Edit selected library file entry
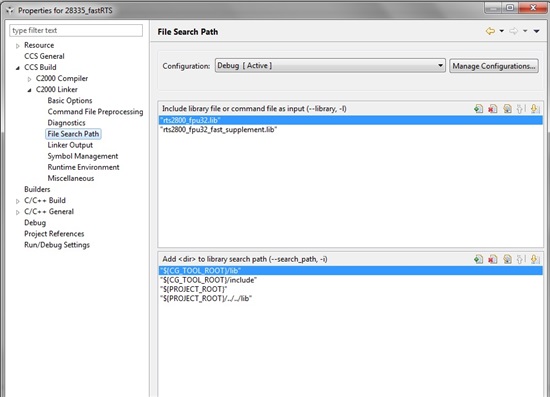 507,109
